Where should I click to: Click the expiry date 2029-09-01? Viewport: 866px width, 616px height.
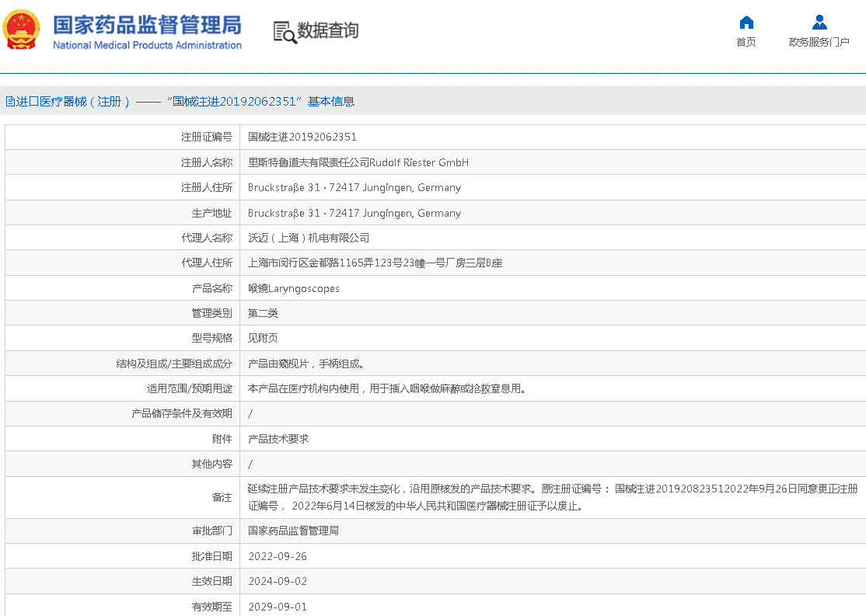[x=278, y=607]
